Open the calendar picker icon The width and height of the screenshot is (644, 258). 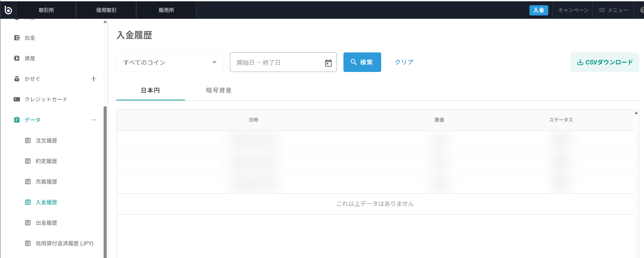coord(328,63)
